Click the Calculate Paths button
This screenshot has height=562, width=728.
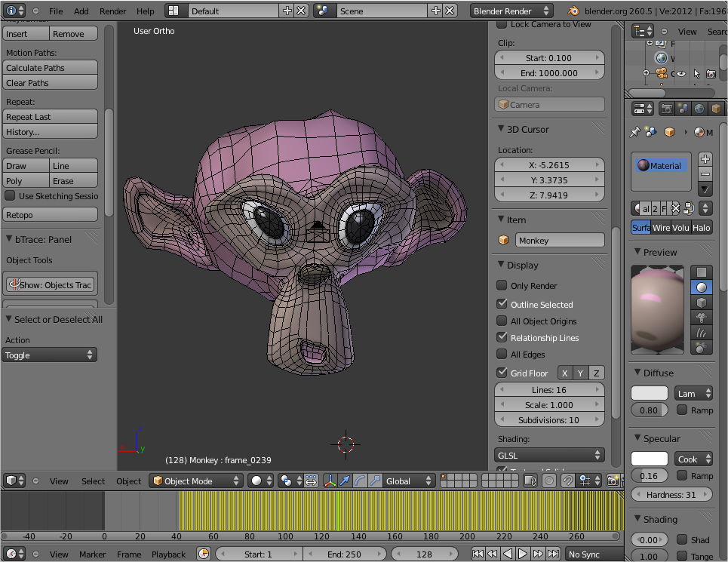(51, 67)
